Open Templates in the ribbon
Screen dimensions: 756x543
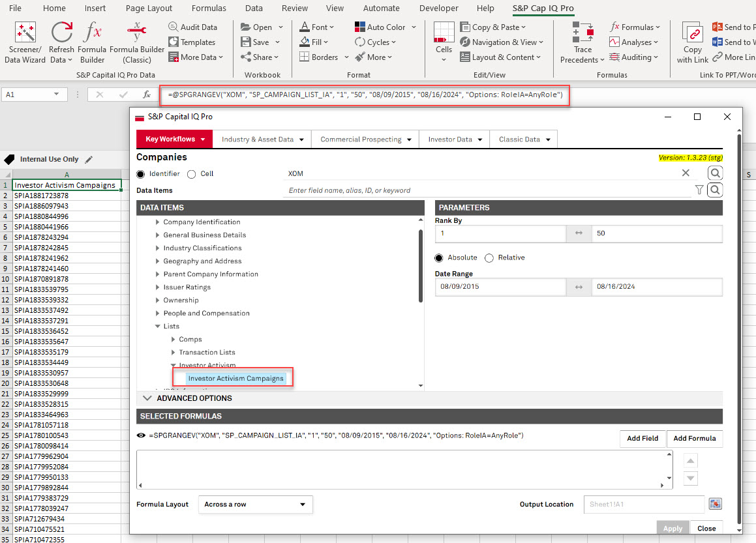pos(192,42)
